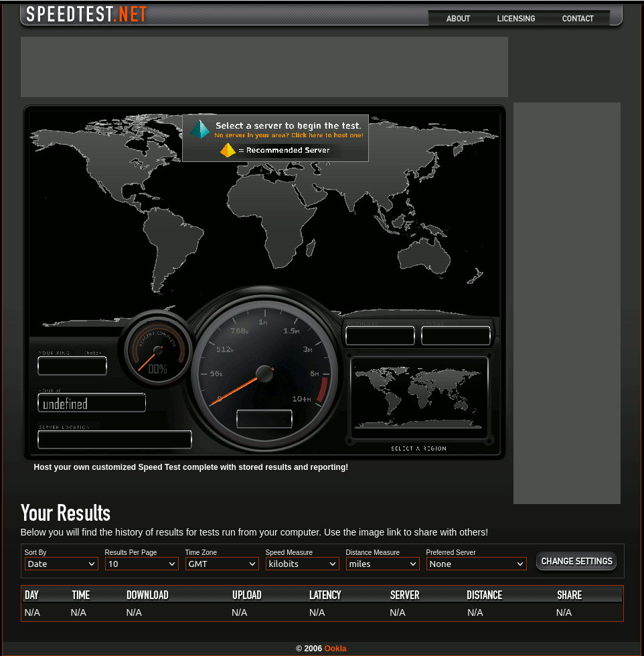Click the DAY column header

[x=31, y=595]
